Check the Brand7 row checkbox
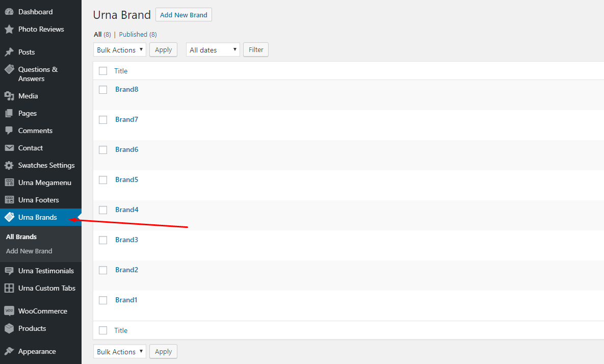This screenshot has height=364, width=604. 103,120
